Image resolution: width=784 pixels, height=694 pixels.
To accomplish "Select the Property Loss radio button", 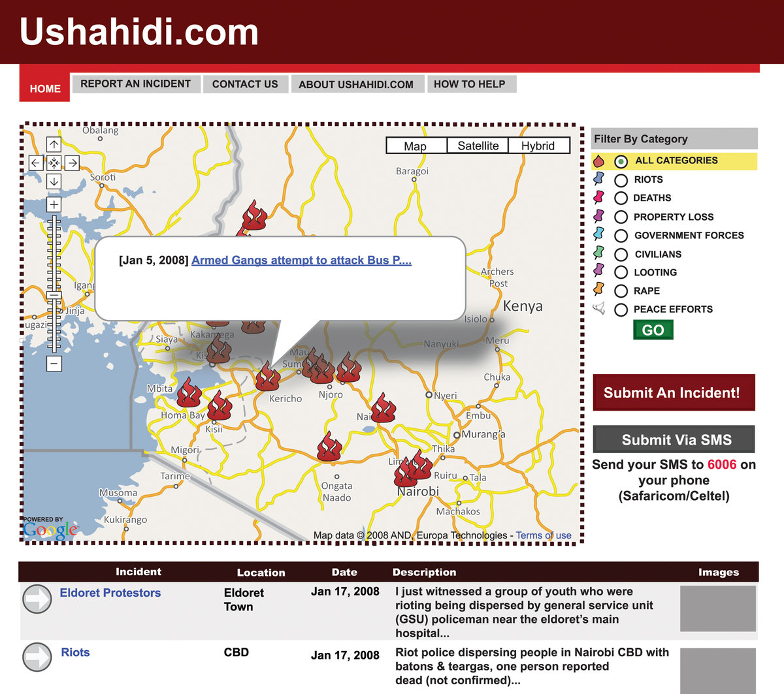I will click(621, 217).
